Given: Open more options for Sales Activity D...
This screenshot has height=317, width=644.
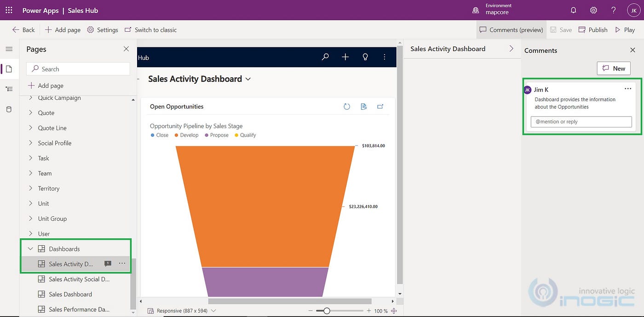Looking at the screenshot, I should point(122,264).
